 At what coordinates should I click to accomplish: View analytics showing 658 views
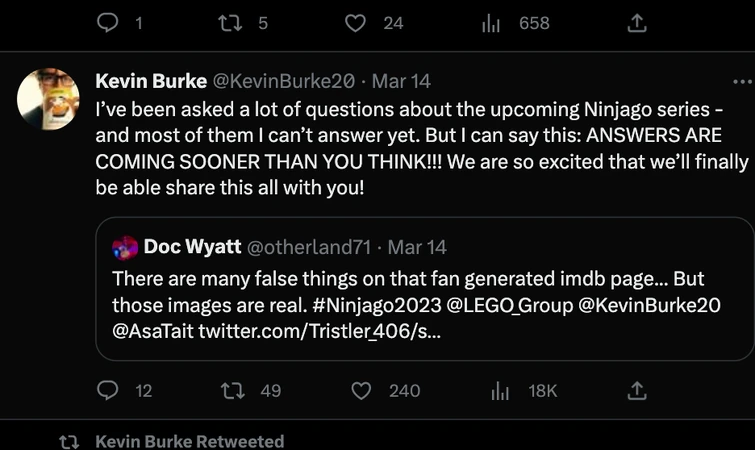click(x=490, y=23)
